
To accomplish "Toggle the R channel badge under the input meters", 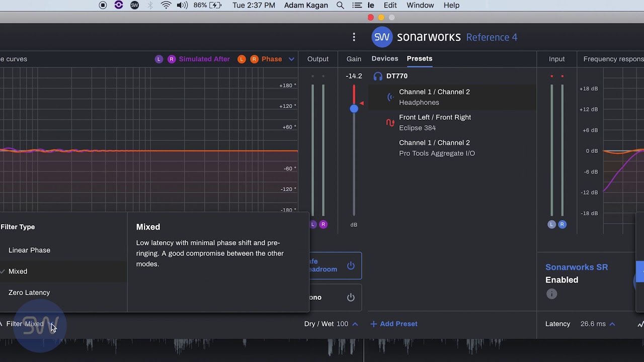I will pos(562,225).
